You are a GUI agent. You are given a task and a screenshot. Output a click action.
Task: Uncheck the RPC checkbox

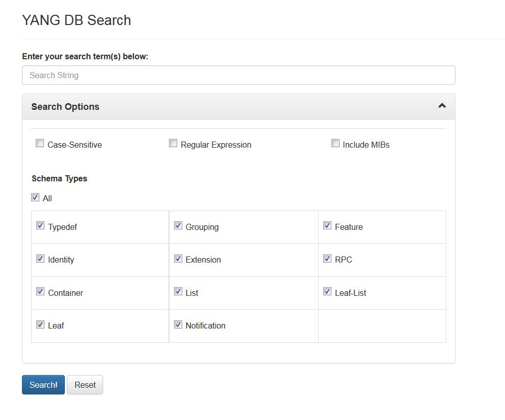pos(327,259)
